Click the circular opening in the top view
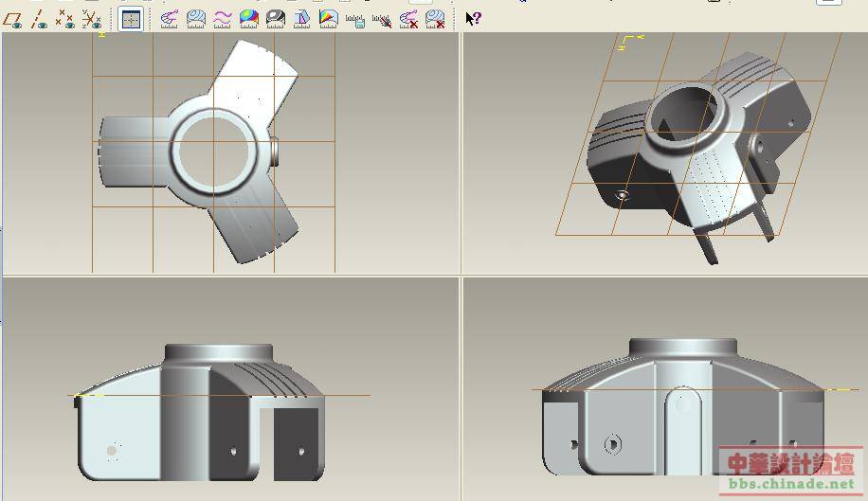The width and height of the screenshot is (868, 501). (x=214, y=149)
